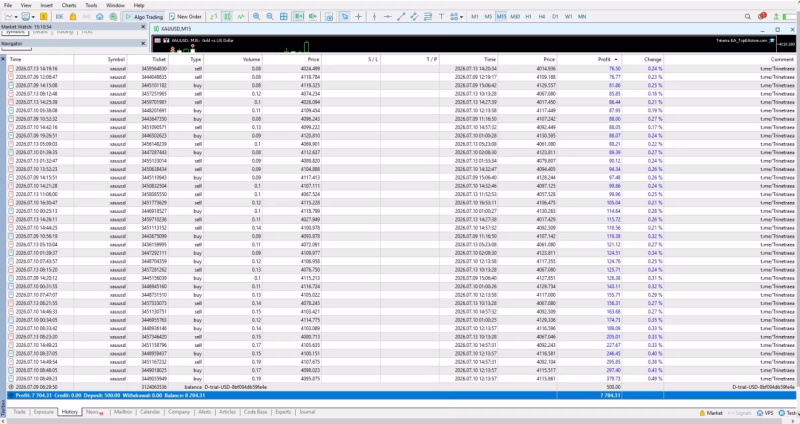Switch to the News tab
Screen dimensions: 800x424
click(x=94, y=412)
